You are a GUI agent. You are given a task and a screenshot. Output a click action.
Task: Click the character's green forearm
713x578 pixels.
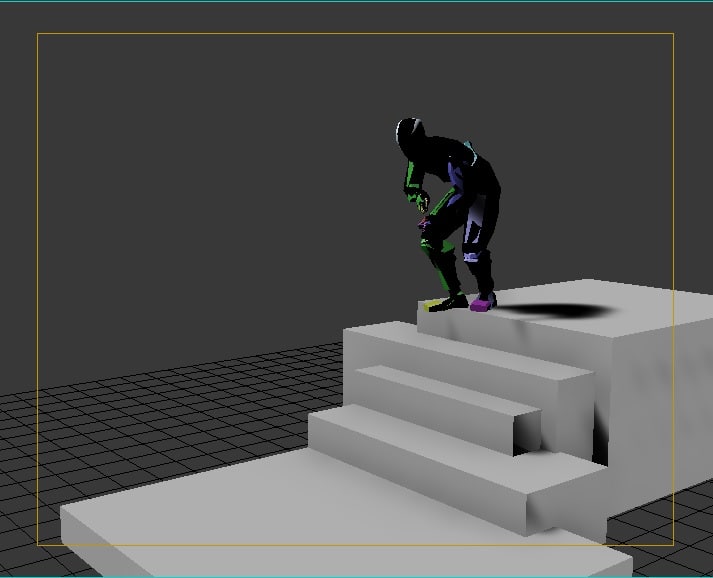412,181
